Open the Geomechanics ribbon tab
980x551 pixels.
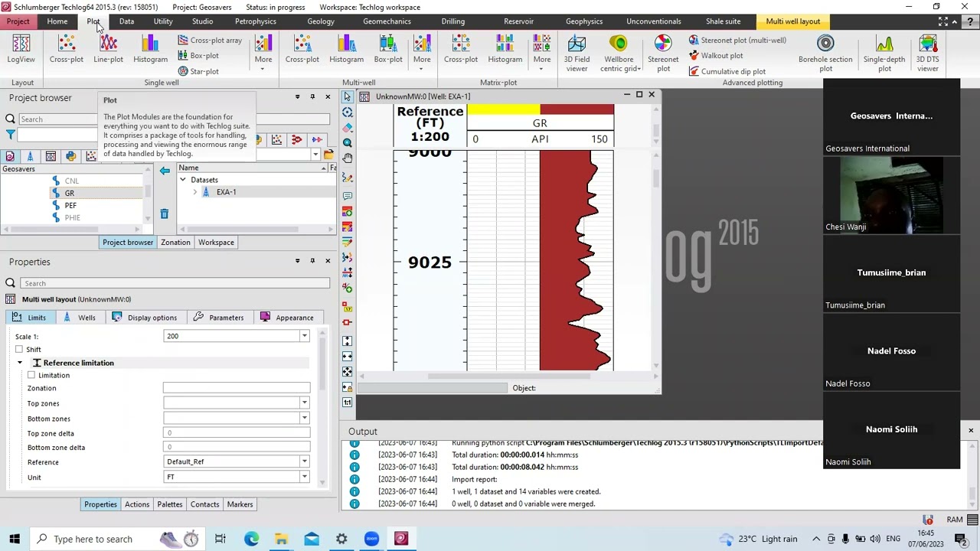387,21
